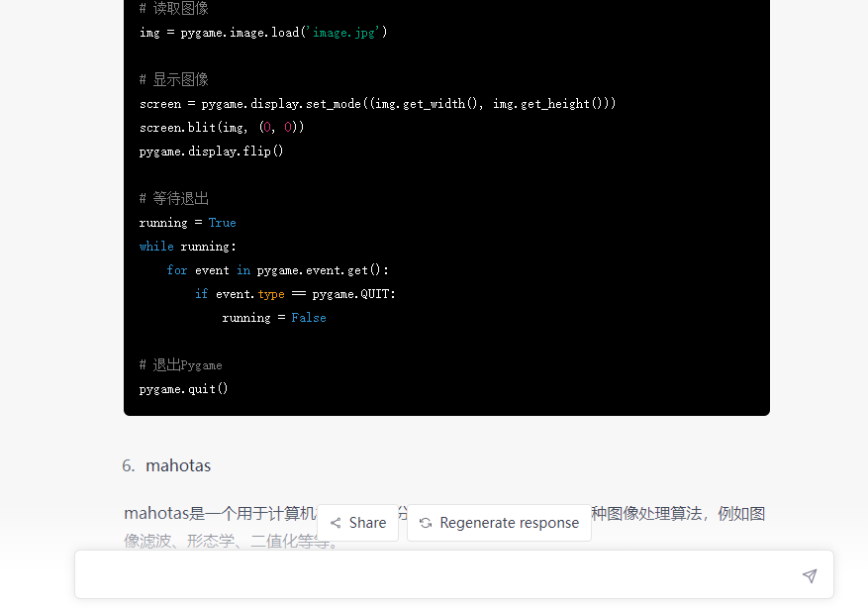Click the 'while running:' line
The width and height of the screenshot is (868, 608).
(187, 247)
